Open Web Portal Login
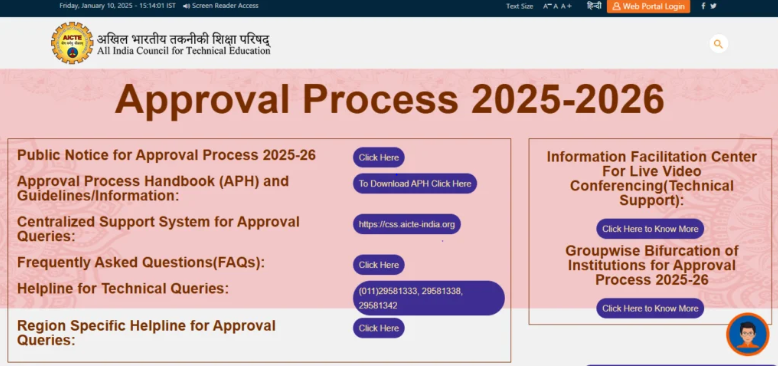The height and width of the screenshot is (370, 778). [x=648, y=6]
